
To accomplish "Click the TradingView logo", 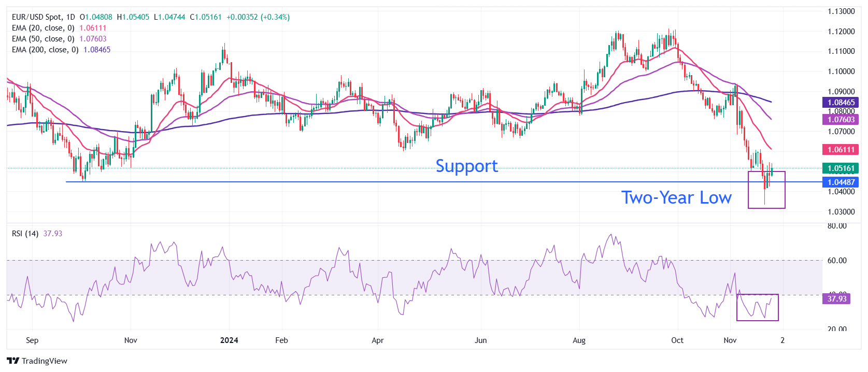I will pyautogui.click(x=37, y=361).
